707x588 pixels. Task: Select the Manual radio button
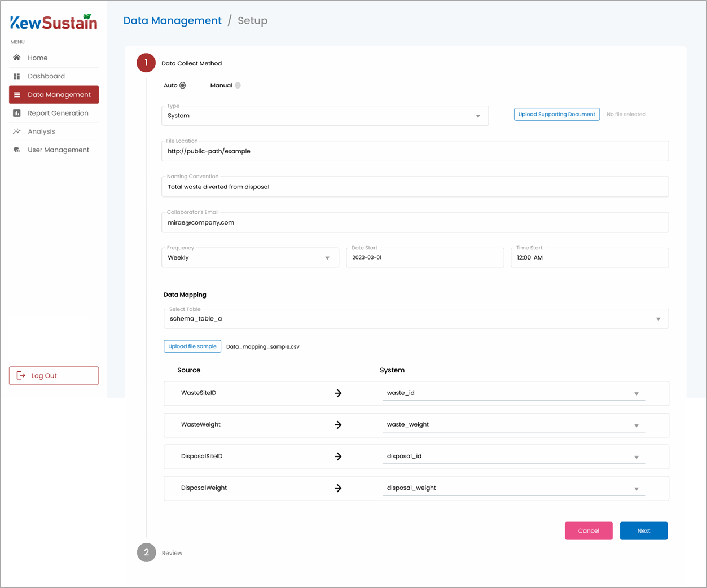[x=238, y=86]
